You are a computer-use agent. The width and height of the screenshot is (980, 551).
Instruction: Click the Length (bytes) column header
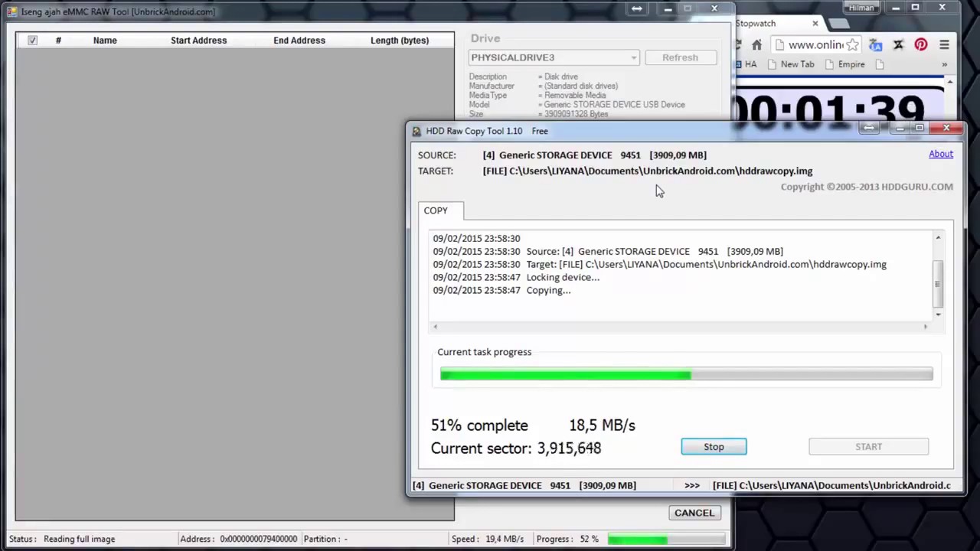point(400,41)
